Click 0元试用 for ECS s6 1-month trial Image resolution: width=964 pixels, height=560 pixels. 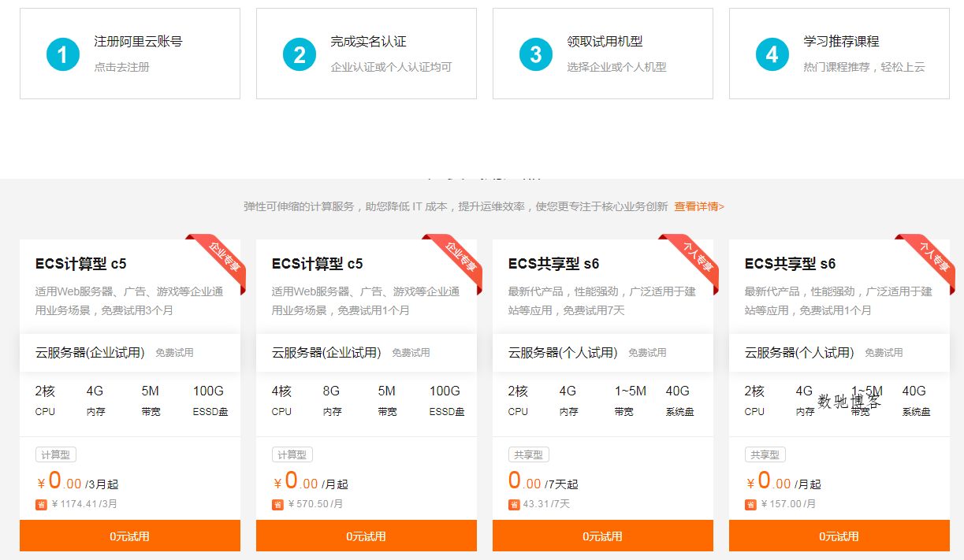tap(839, 536)
